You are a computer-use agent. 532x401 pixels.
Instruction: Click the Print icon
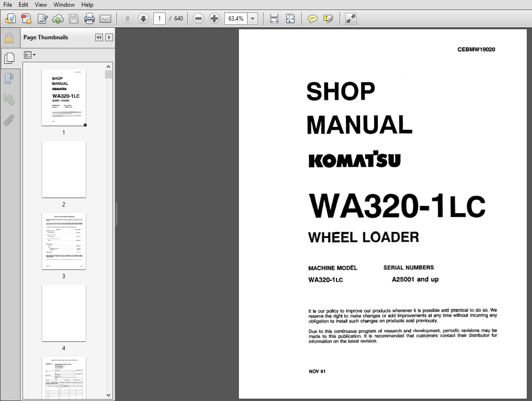(89, 19)
